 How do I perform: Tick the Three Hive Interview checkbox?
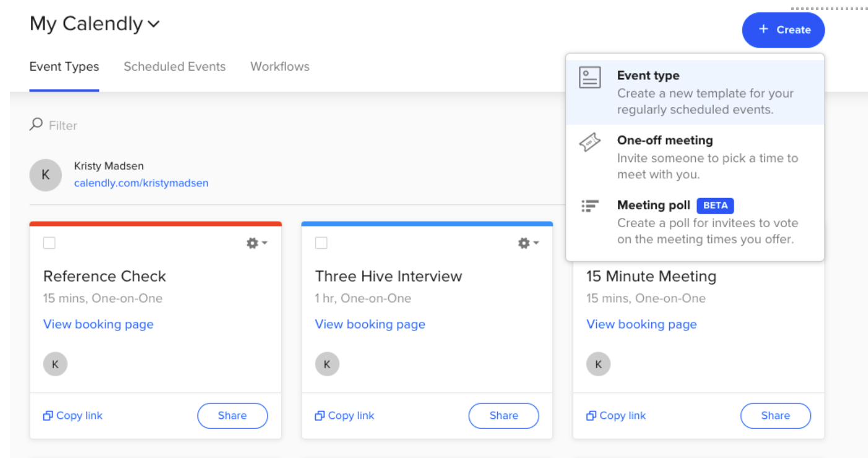coord(321,243)
